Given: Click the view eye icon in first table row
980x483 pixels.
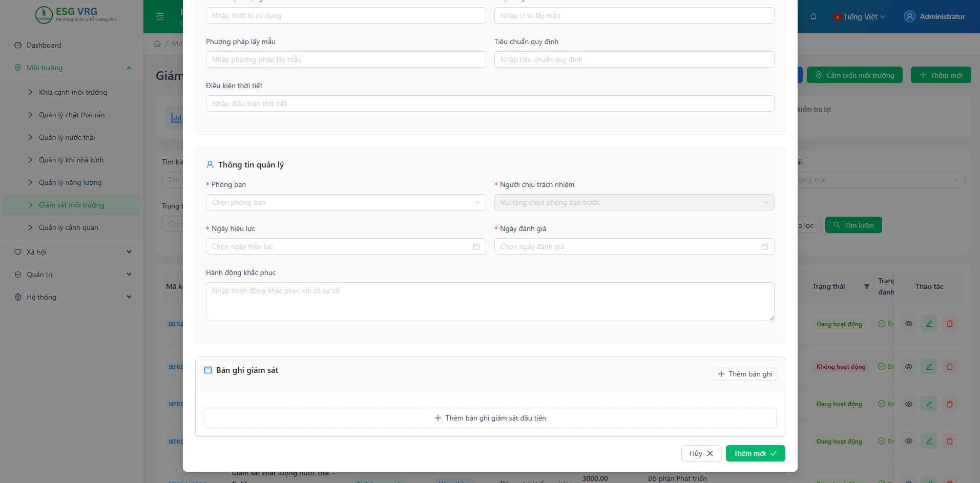Looking at the screenshot, I should (909, 324).
